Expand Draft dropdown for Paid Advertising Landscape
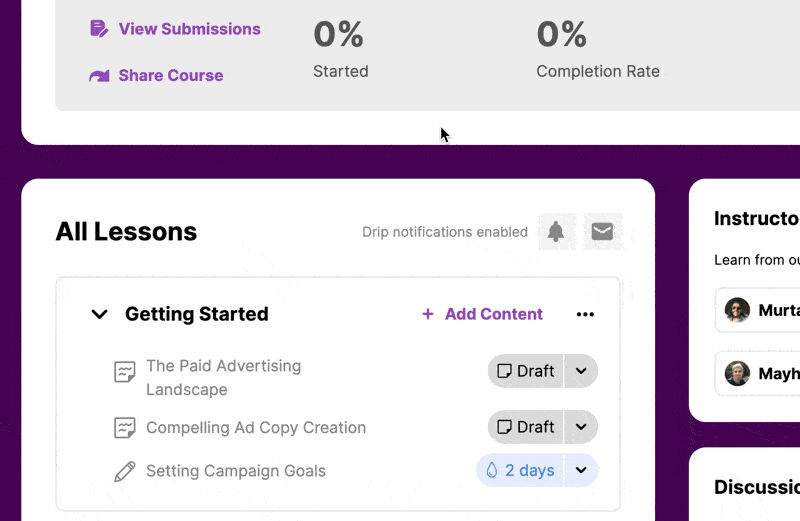This screenshot has width=800, height=521. [x=581, y=371]
